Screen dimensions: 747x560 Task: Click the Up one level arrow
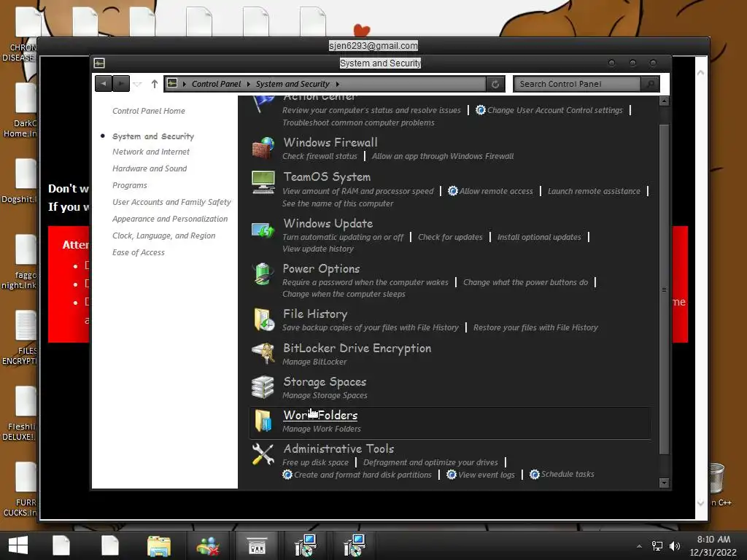coord(155,84)
